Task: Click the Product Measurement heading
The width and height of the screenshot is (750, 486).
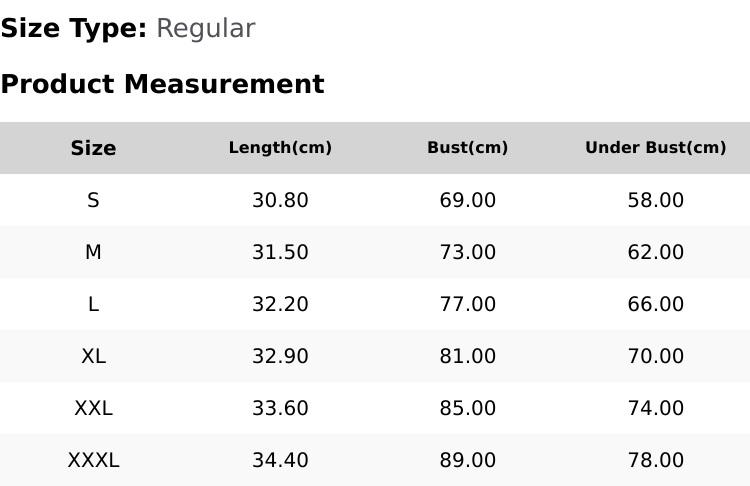Action: click(x=163, y=85)
